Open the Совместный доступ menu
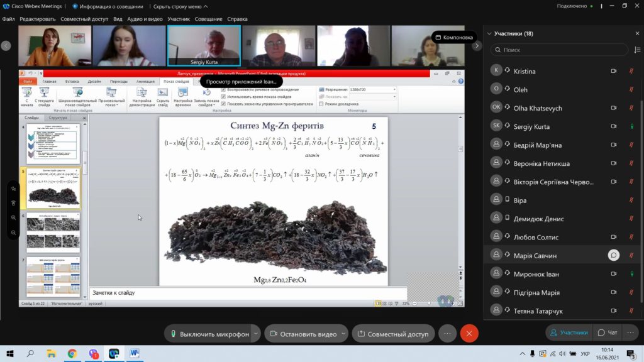The height and width of the screenshot is (362, 644). tap(84, 19)
